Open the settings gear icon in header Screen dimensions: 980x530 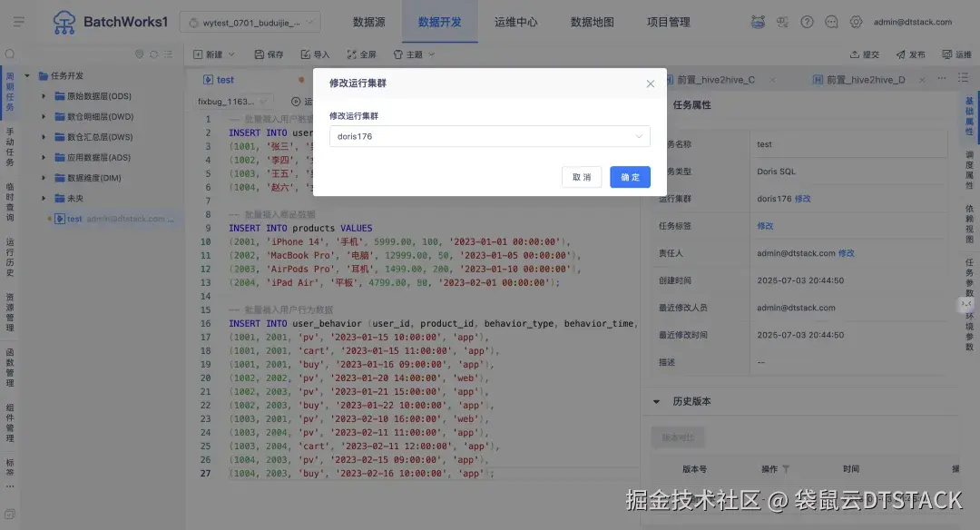(854, 20)
